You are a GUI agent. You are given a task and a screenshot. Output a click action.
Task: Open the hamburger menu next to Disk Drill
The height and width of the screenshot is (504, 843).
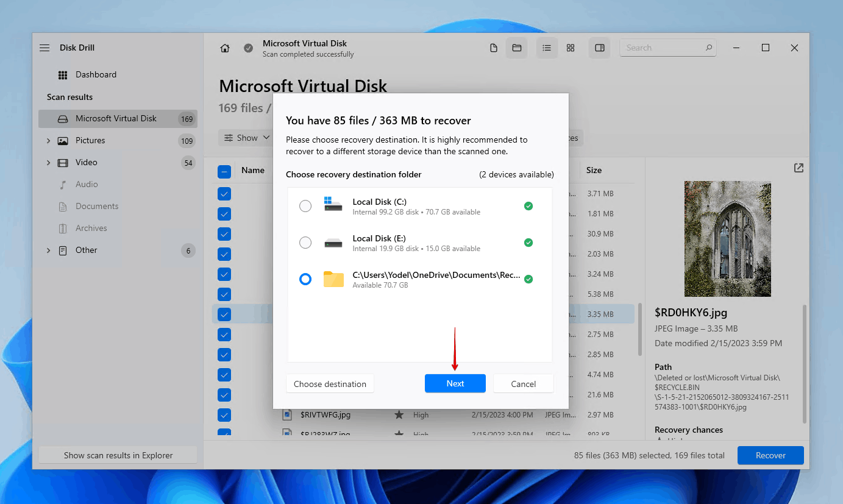click(x=44, y=48)
